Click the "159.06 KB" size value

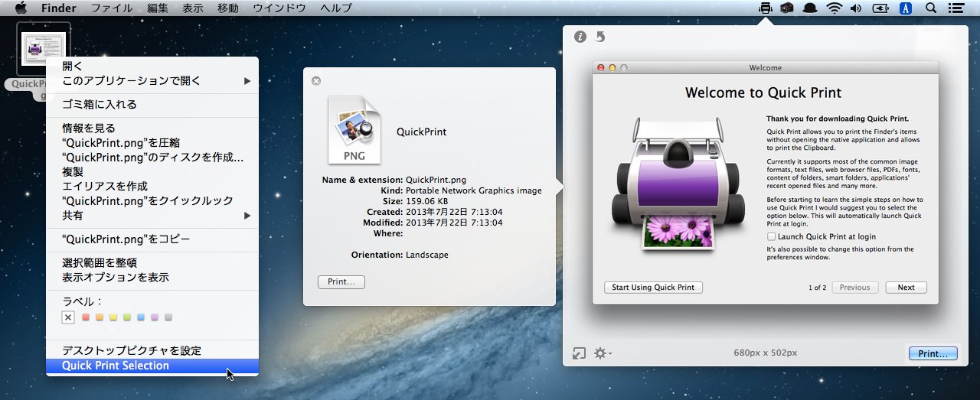point(427,201)
